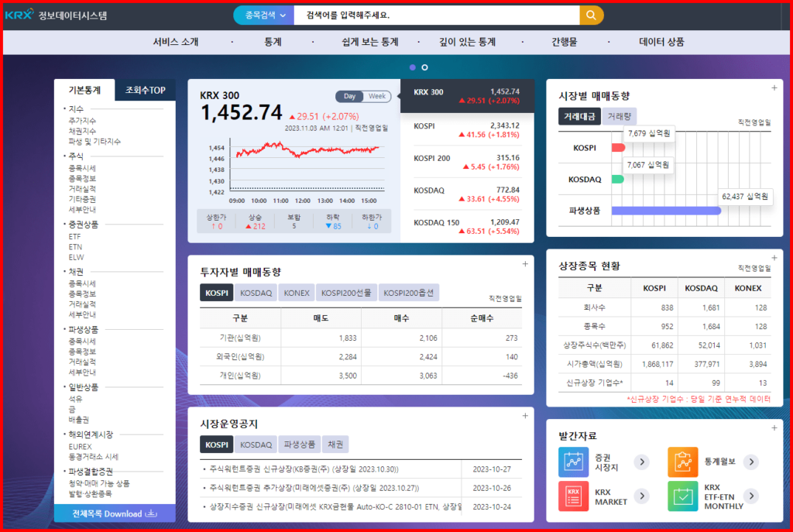Open the 주가지수 sidebar link
The image size is (793, 532).
(82, 121)
